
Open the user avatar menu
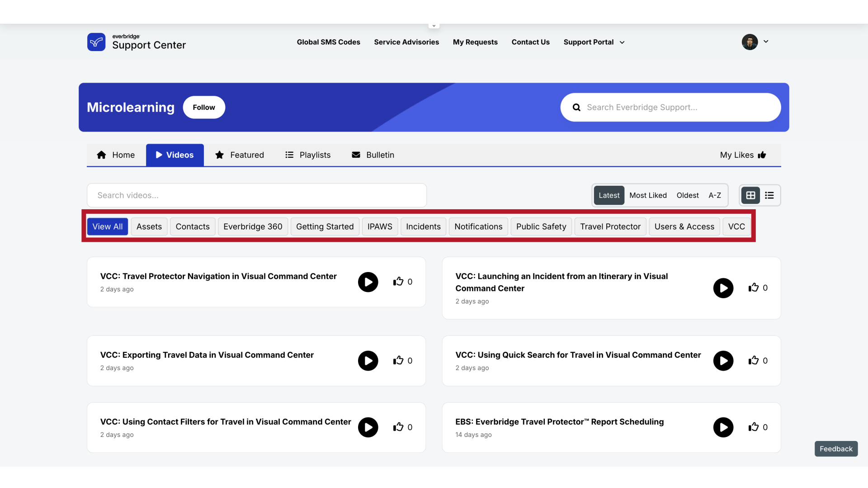pos(750,42)
